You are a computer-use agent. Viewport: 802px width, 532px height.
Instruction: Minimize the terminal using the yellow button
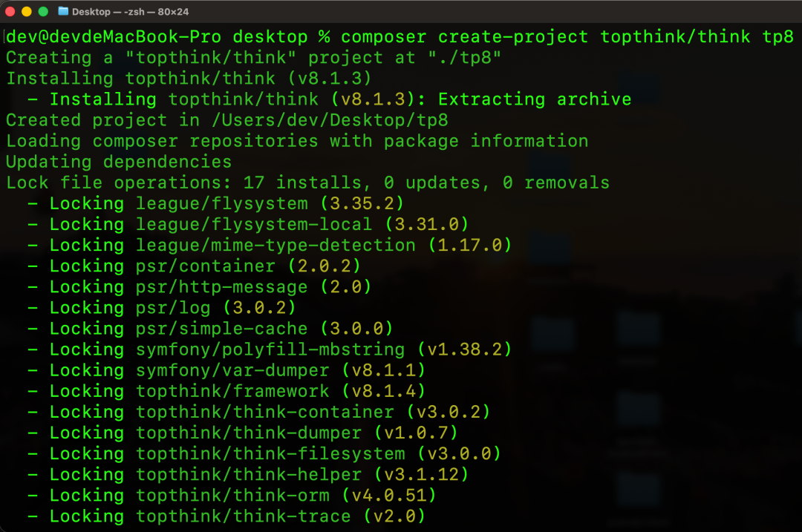click(27, 11)
